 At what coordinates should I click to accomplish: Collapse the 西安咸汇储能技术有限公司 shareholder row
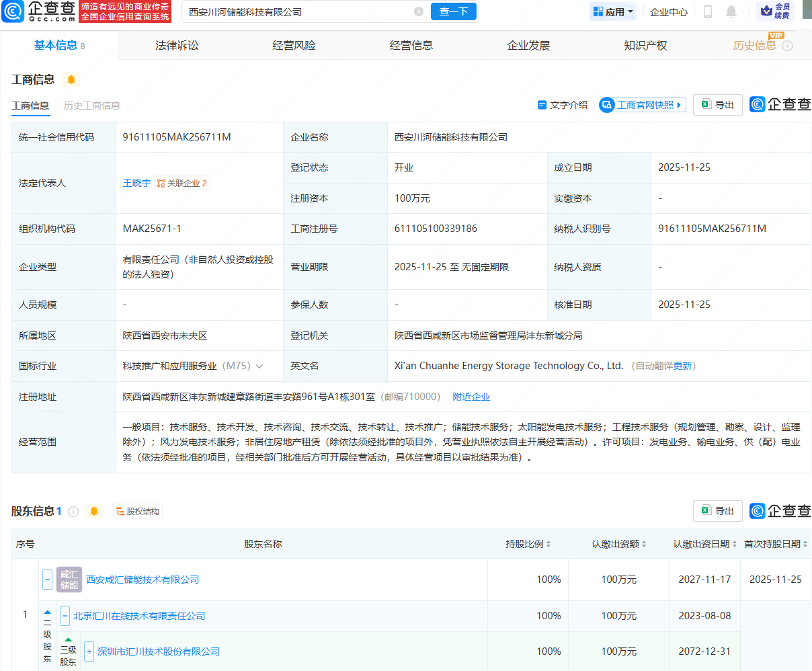pos(47,580)
